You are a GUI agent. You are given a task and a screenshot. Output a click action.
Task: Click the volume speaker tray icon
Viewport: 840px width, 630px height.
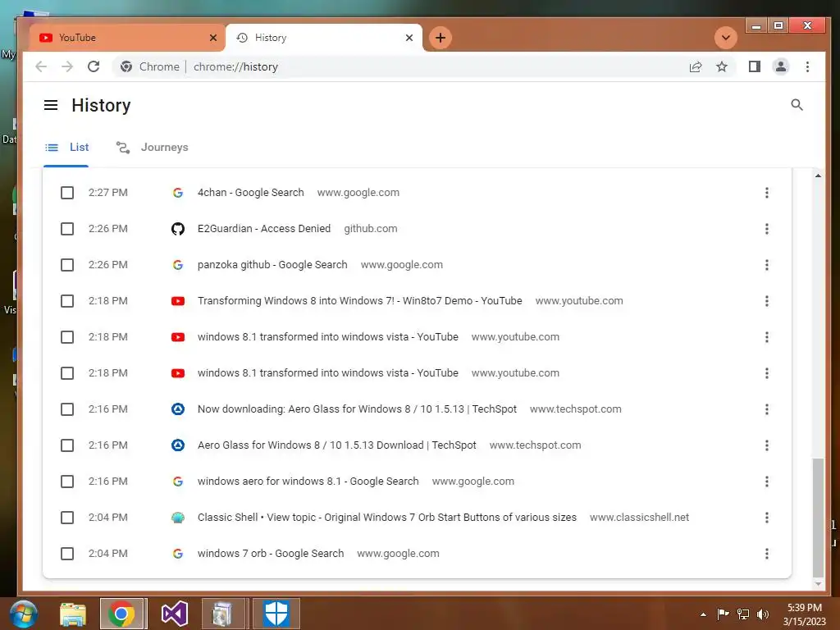coord(762,614)
